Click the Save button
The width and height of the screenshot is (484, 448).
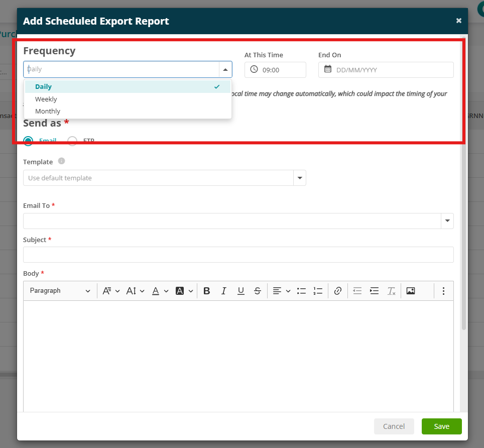(442, 426)
